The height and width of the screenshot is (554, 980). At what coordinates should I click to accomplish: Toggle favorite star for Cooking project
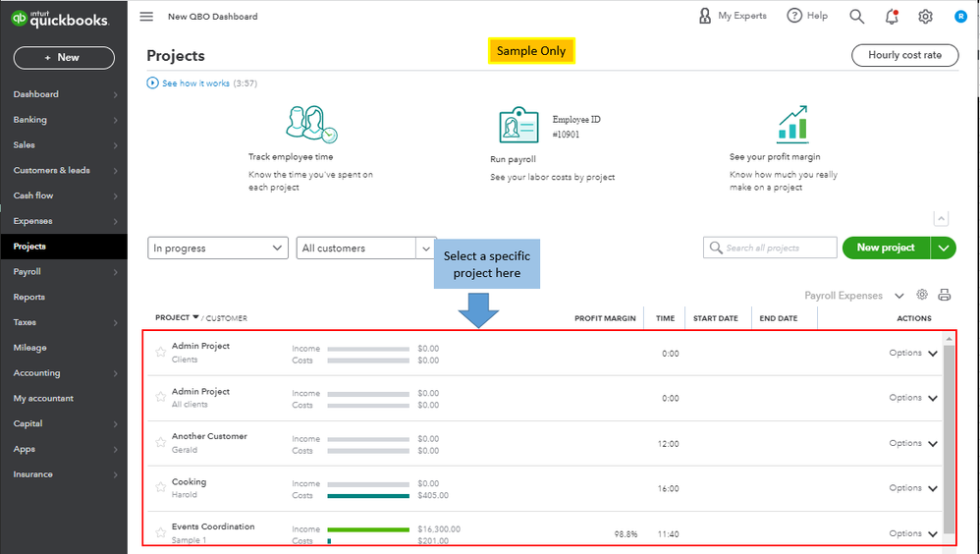pyautogui.click(x=161, y=488)
